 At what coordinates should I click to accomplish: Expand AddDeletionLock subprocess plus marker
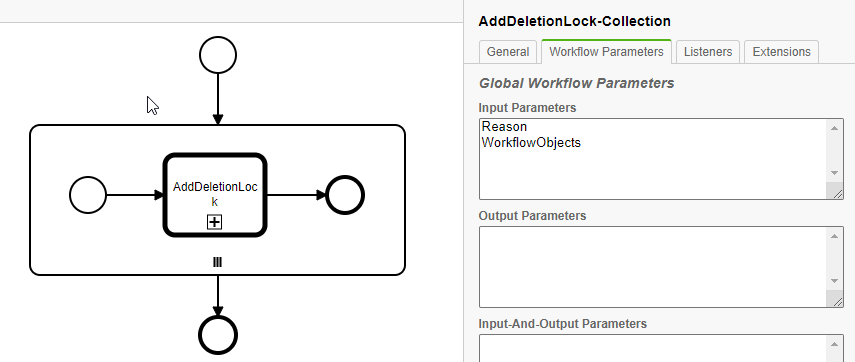[214, 222]
